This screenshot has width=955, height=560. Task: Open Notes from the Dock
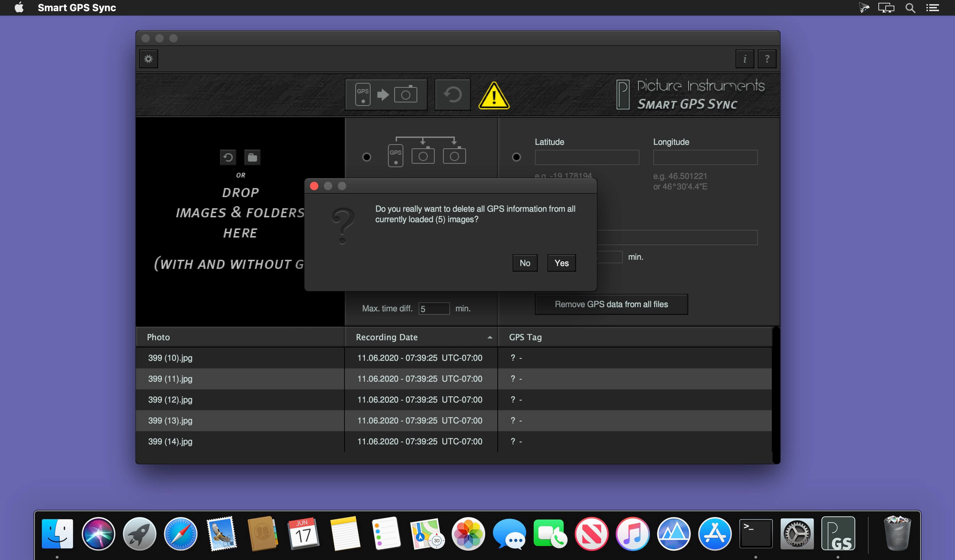345,534
